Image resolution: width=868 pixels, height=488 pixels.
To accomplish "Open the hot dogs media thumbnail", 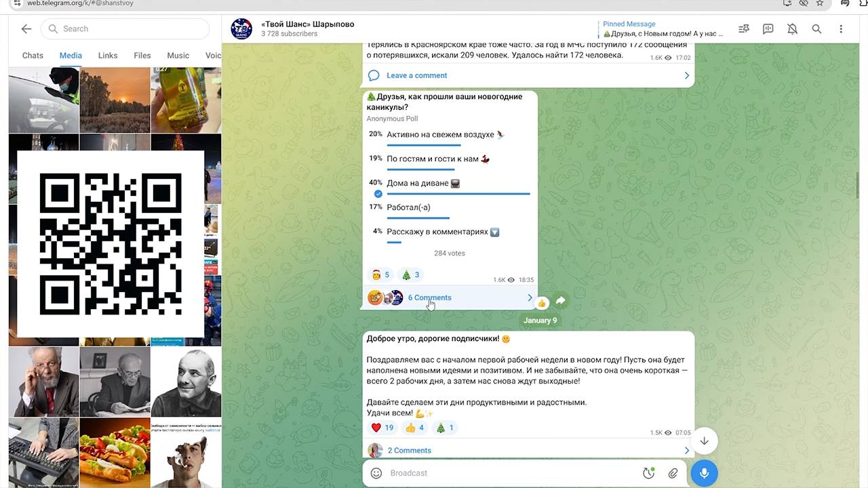I will click(x=115, y=453).
